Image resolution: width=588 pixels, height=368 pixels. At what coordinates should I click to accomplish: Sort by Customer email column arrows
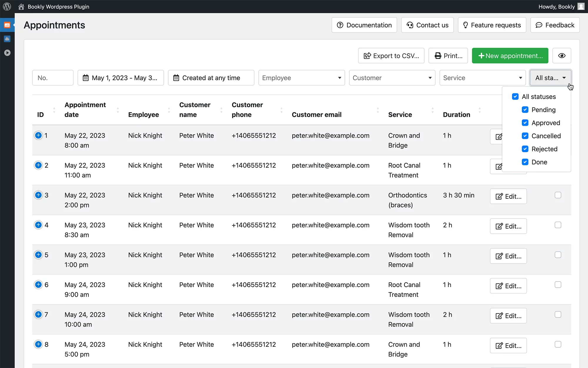tap(378, 110)
